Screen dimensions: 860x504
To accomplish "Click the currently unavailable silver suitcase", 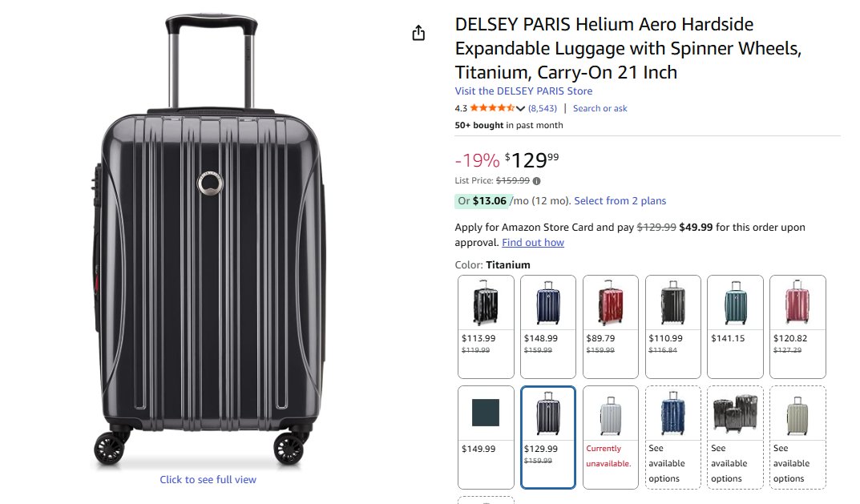I will 611,437.
